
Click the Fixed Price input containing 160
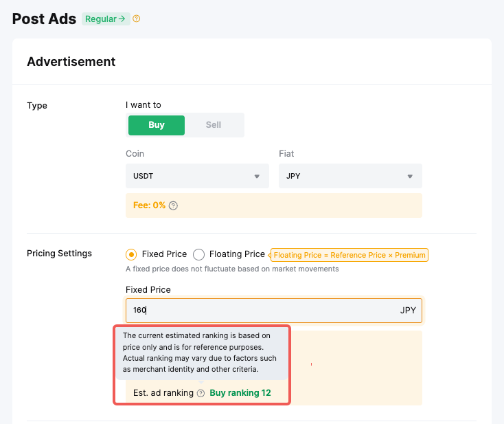coord(261,311)
